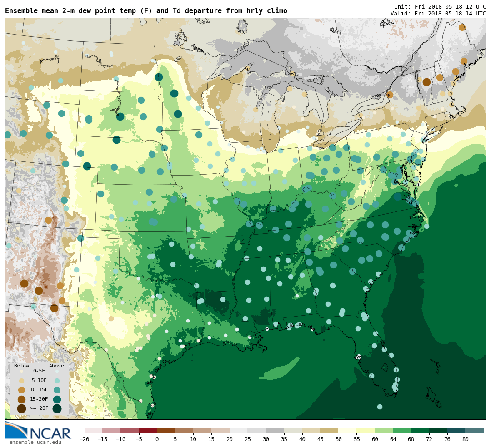Select colorbar swatch between 20 and 25
Viewport: 491px width, 448px height.
(x=239, y=431)
